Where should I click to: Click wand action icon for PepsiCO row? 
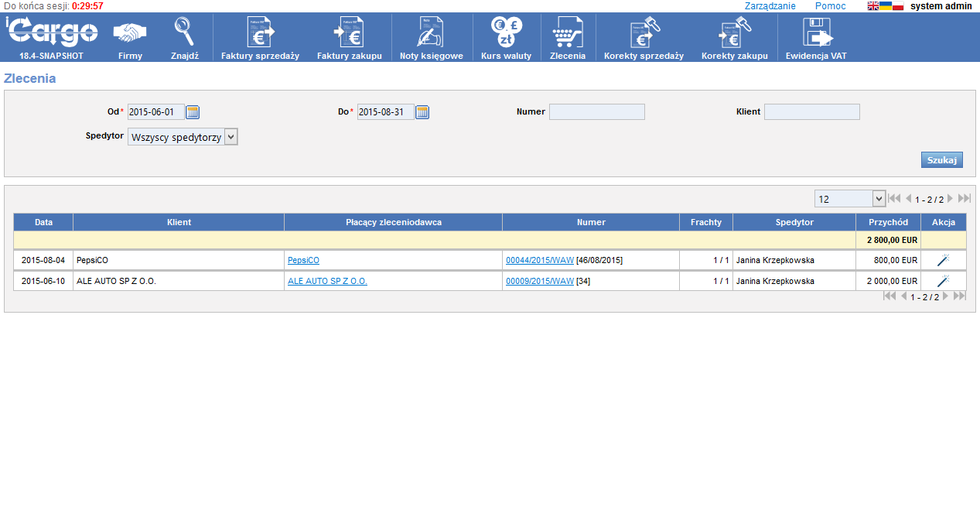pyautogui.click(x=943, y=261)
